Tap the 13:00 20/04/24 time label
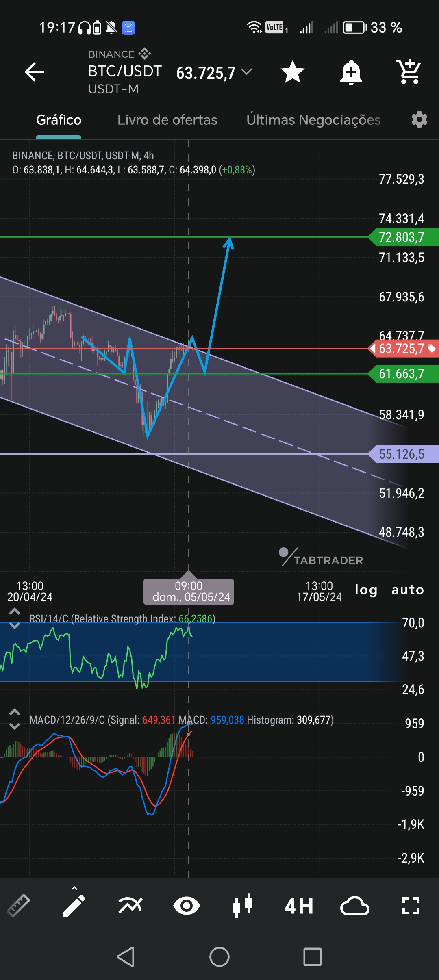Viewport: 439px width, 980px height. coord(30,591)
